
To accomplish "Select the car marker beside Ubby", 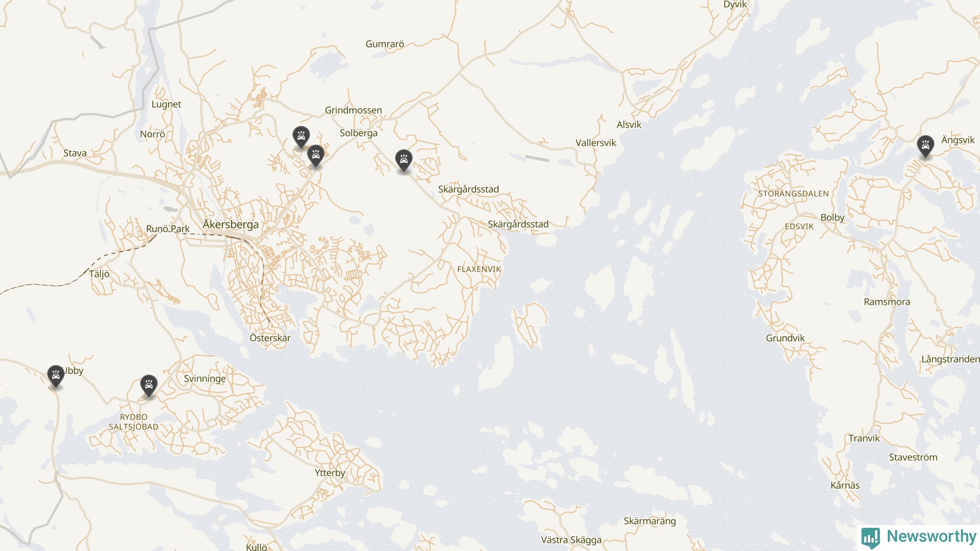I will pos(56,376).
